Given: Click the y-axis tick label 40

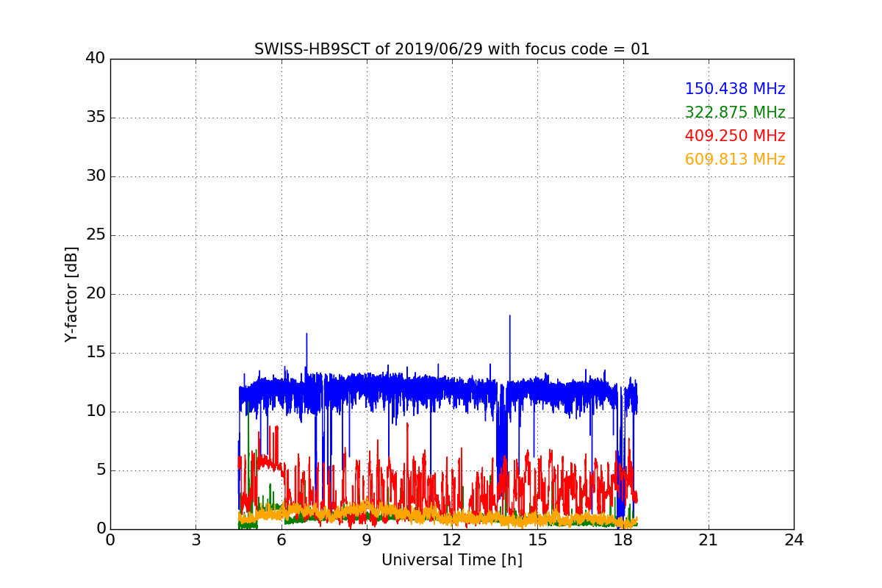Looking at the screenshot, I should pos(96,59).
